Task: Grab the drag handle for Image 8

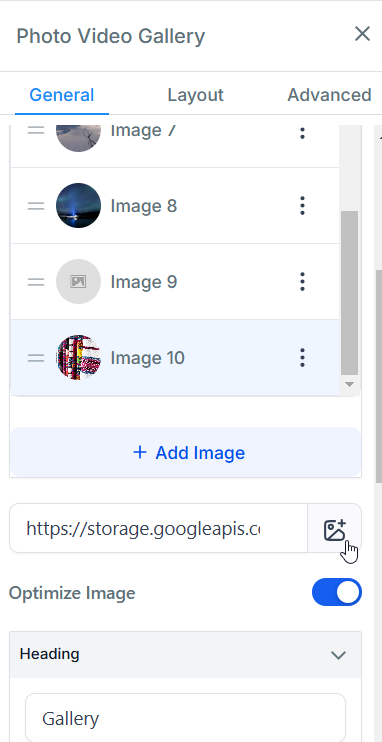Action: click(36, 206)
